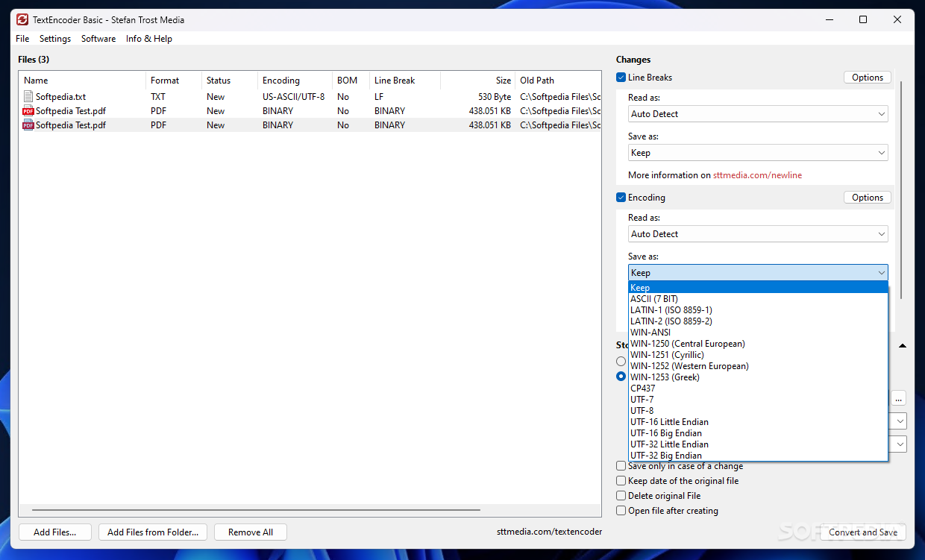Check Save only in case of a change

pos(621,466)
